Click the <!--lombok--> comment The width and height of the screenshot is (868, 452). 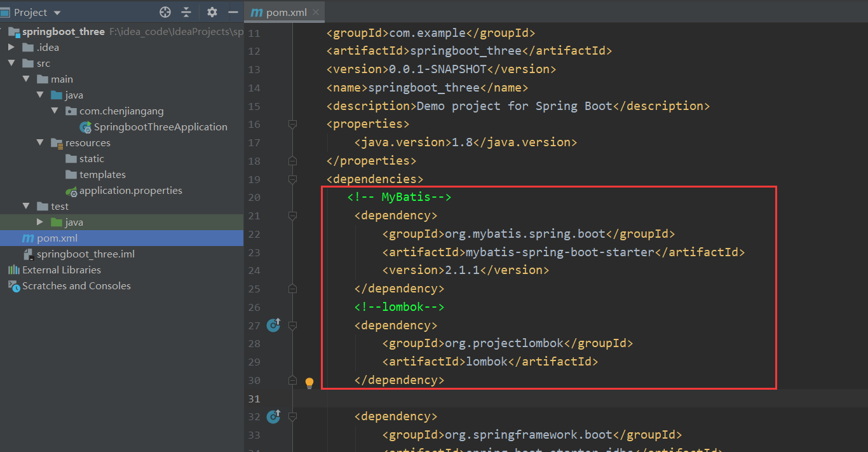(399, 307)
